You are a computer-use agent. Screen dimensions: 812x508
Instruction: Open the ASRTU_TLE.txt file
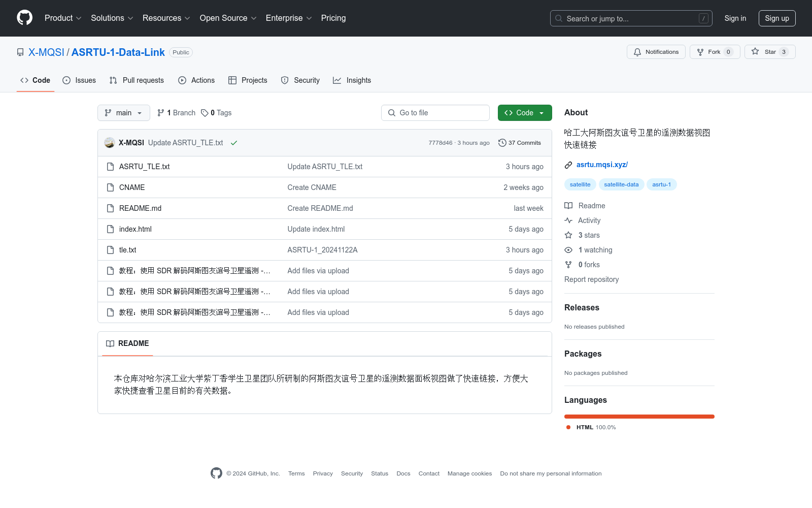click(145, 167)
